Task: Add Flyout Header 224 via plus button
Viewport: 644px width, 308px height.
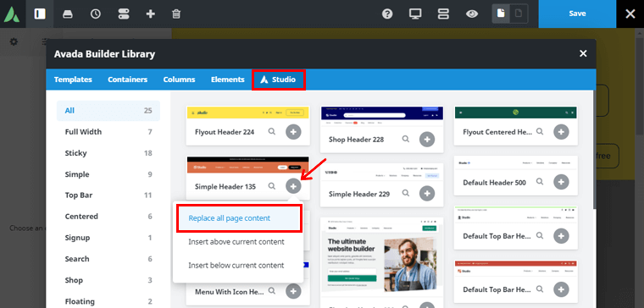Action: pyautogui.click(x=293, y=132)
